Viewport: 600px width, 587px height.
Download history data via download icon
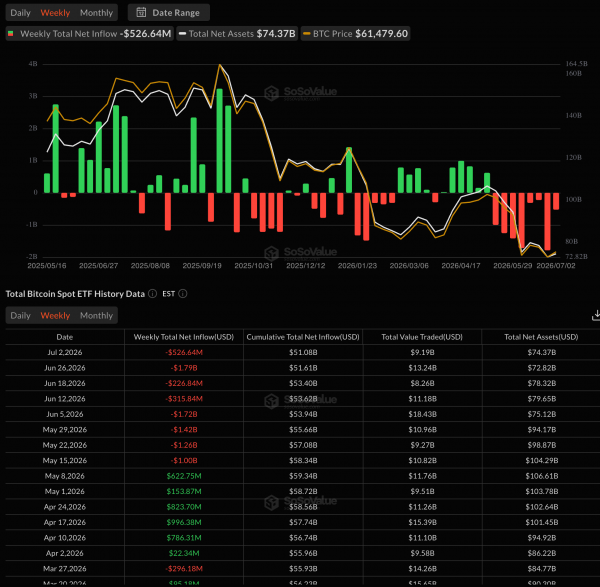tap(596, 315)
